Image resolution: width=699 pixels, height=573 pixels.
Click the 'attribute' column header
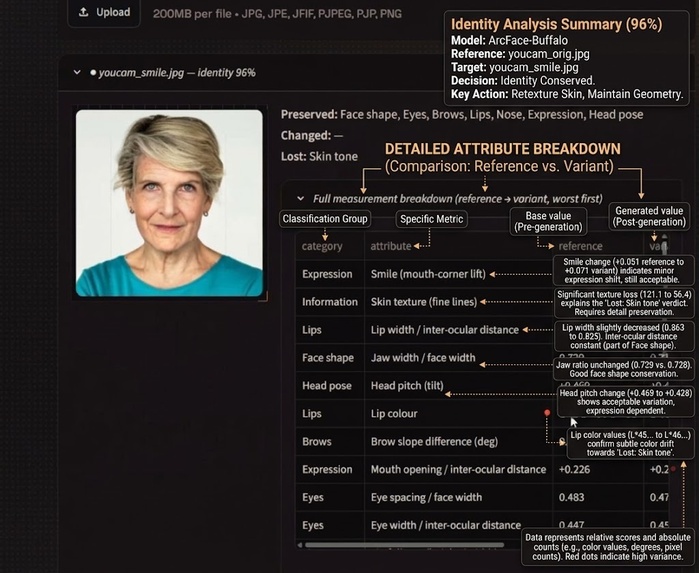391,246
